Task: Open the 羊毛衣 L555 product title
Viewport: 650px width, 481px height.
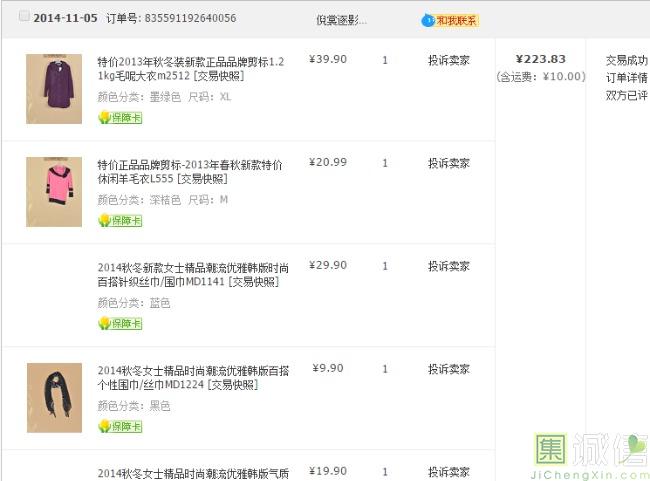Action: [x=190, y=171]
